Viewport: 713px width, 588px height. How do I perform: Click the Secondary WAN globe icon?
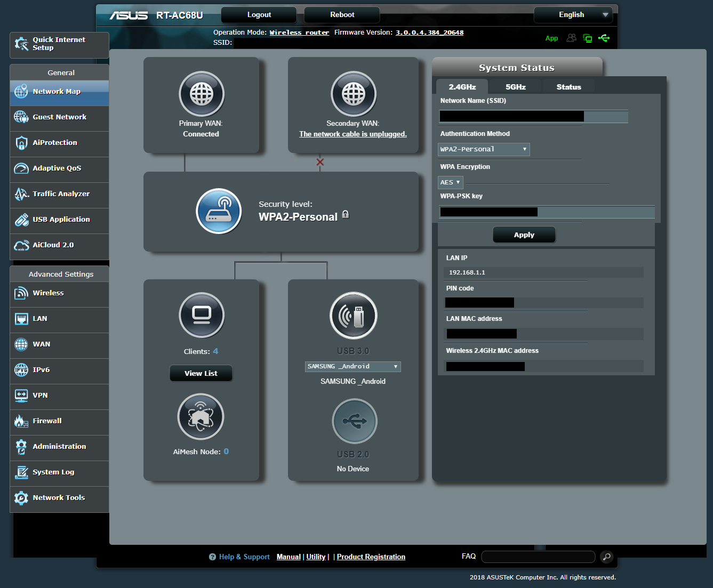tap(354, 94)
